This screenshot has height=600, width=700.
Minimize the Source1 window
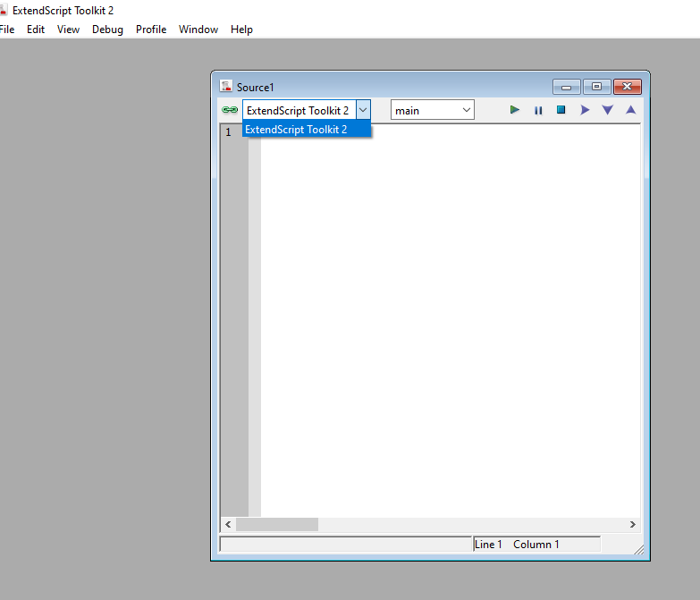coord(567,87)
